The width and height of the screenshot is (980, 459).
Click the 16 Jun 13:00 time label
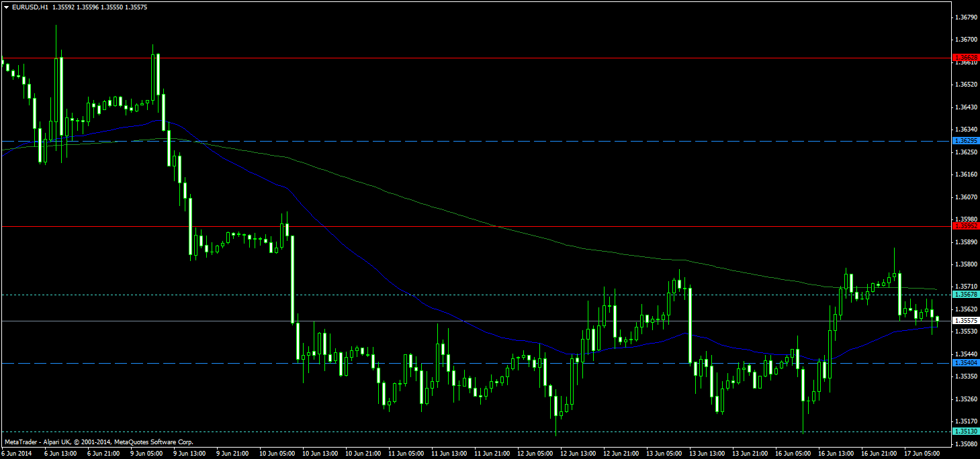click(x=836, y=453)
